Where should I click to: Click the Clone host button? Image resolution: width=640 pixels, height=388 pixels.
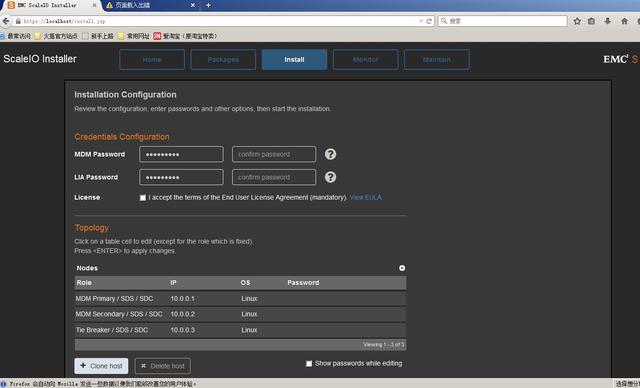pos(101,366)
